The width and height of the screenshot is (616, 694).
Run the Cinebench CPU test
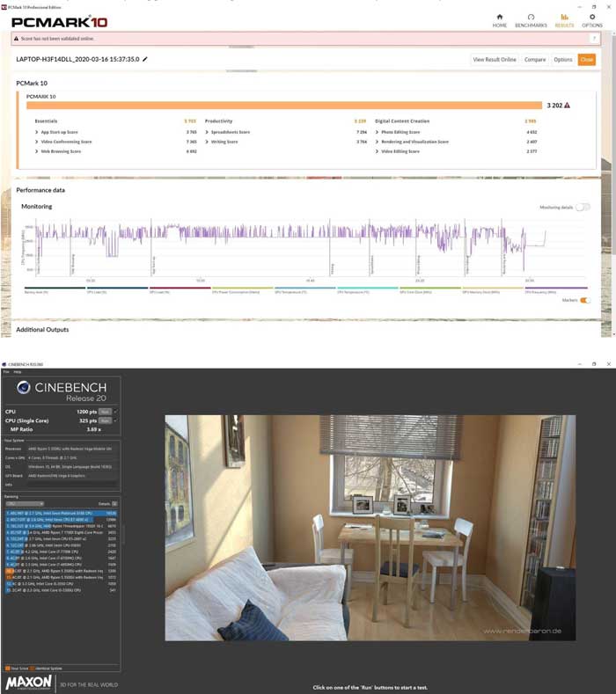pos(105,412)
